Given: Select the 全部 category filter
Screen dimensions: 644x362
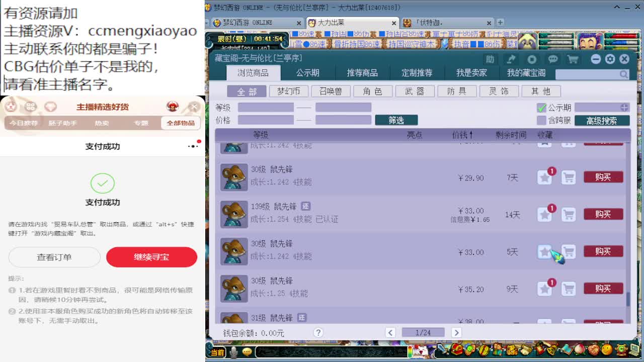Looking at the screenshot, I should (x=247, y=91).
